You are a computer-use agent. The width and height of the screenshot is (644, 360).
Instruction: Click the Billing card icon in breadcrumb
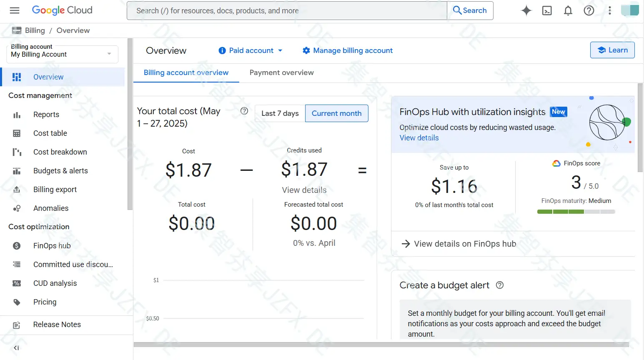(x=17, y=30)
